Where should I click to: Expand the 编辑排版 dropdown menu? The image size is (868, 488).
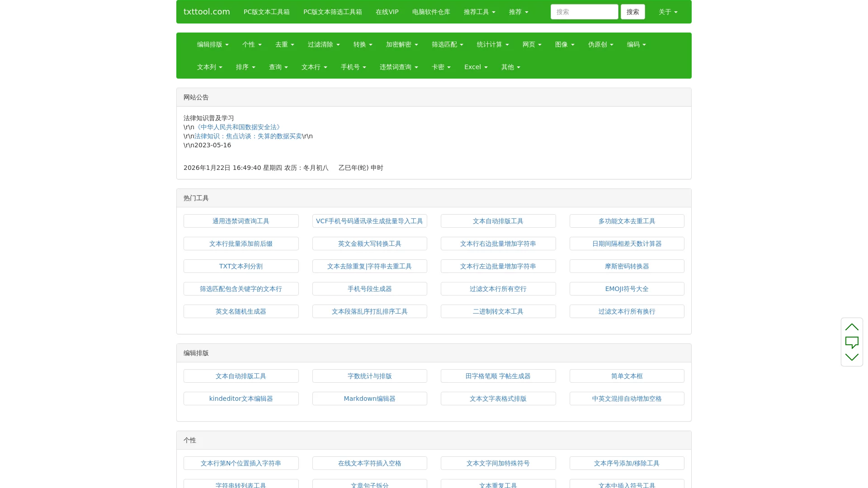(x=212, y=44)
